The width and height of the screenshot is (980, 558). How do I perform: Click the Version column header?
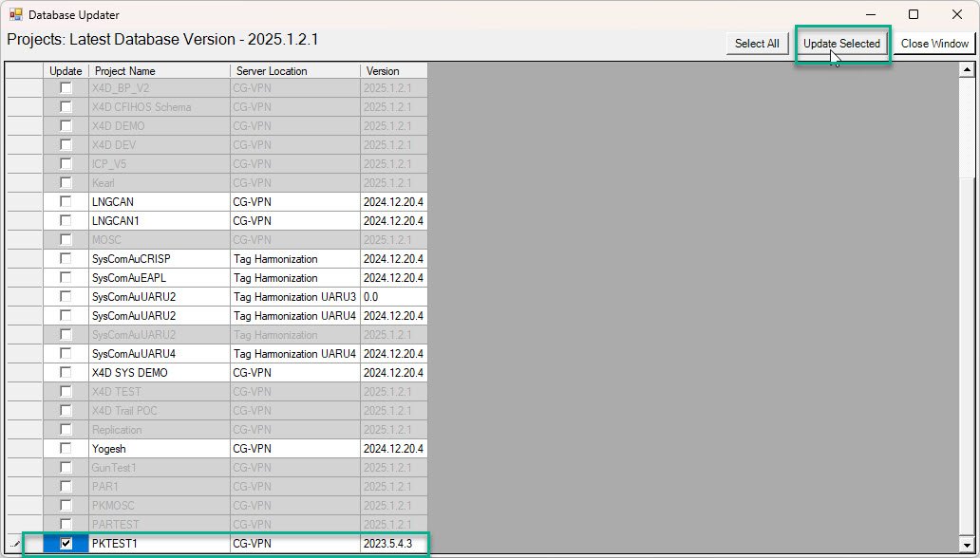tap(393, 71)
